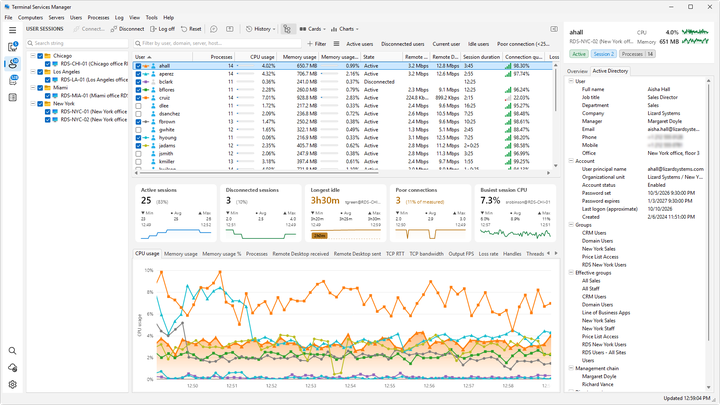Image resolution: width=720 pixels, height=405 pixels.
Task: Apply the Idle users quick filter
Action: tap(478, 44)
